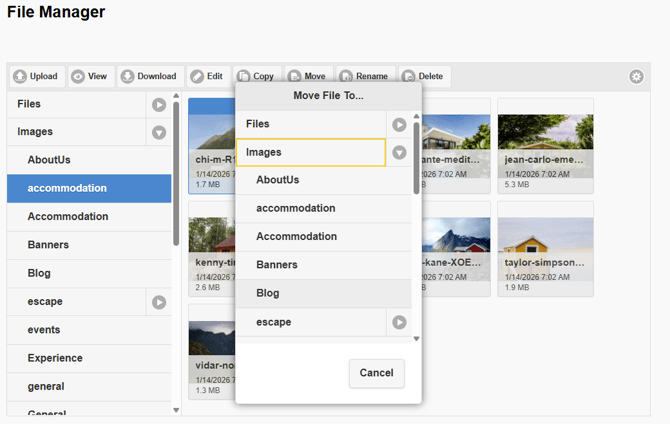Select jean-carlo-eme image thumbnail

pos(546,146)
